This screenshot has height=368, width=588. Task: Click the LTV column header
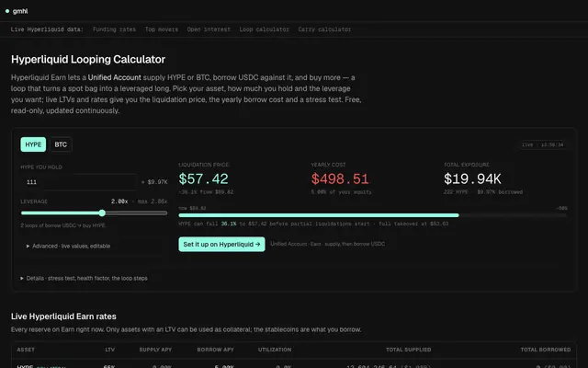tap(110, 350)
